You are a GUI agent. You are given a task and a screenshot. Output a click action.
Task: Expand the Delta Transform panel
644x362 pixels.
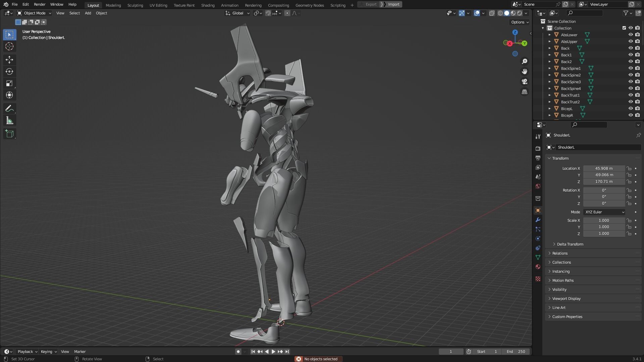pos(570,244)
